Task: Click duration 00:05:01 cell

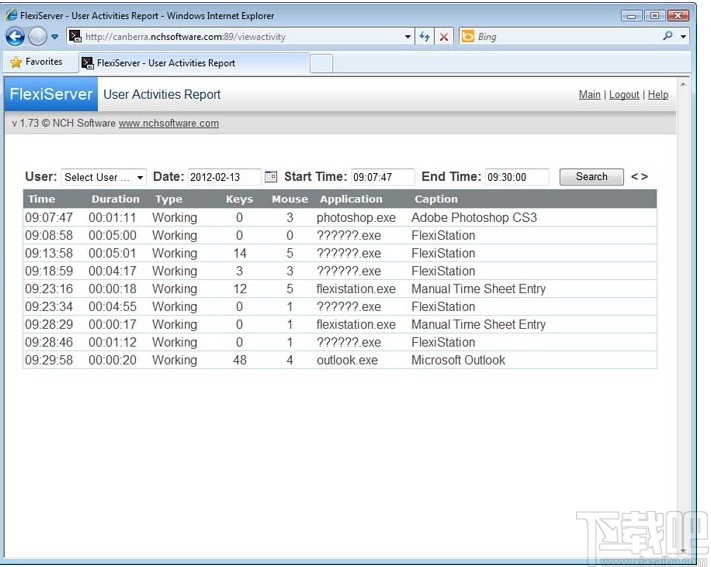Action: coord(112,253)
